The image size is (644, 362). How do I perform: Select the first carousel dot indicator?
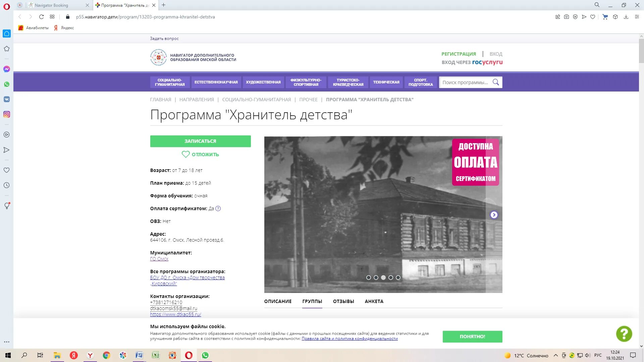(x=369, y=278)
